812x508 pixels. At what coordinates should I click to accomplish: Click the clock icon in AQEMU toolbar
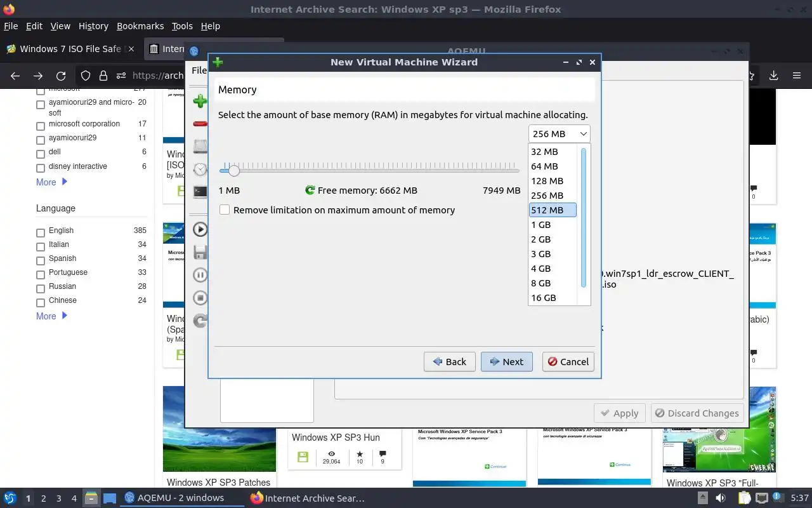pos(200,169)
